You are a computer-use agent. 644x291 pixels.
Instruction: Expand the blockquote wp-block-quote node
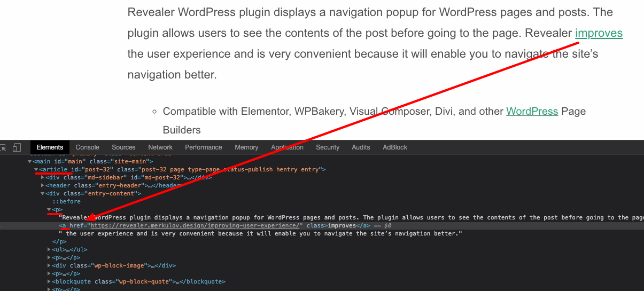(49, 281)
